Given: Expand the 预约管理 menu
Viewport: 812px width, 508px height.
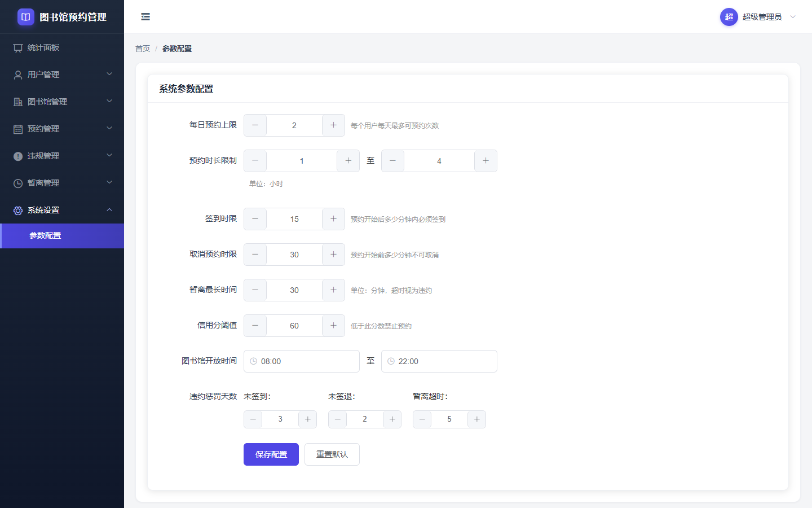Looking at the screenshot, I should pyautogui.click(x=62, y=129).
